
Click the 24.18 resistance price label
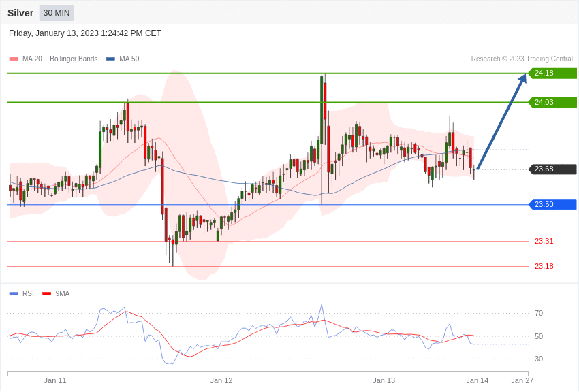click(553, 73)
